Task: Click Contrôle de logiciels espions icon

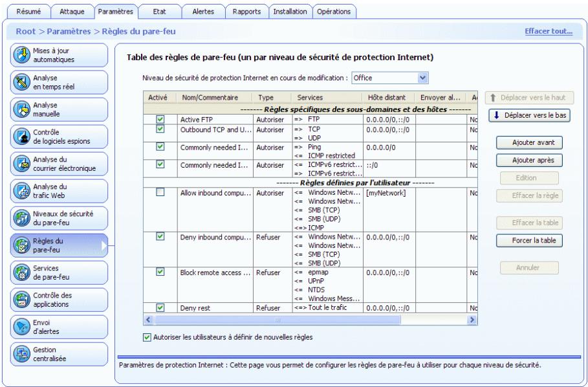Action: click(x=22, y=137)
